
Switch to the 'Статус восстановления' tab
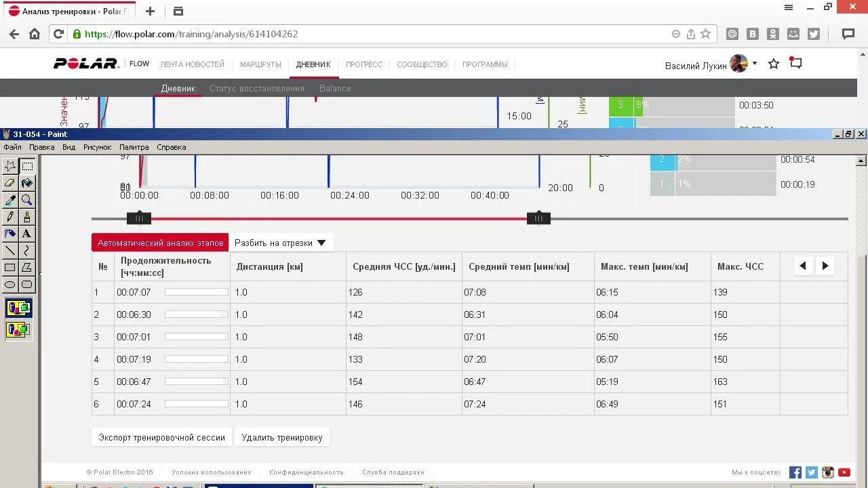click(256, 88)
